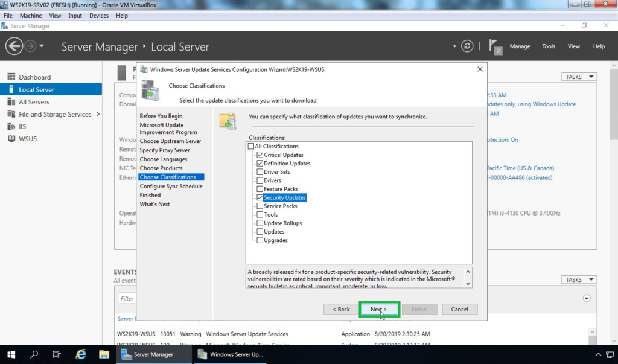Go to Specify Proxy Server step

164,150
